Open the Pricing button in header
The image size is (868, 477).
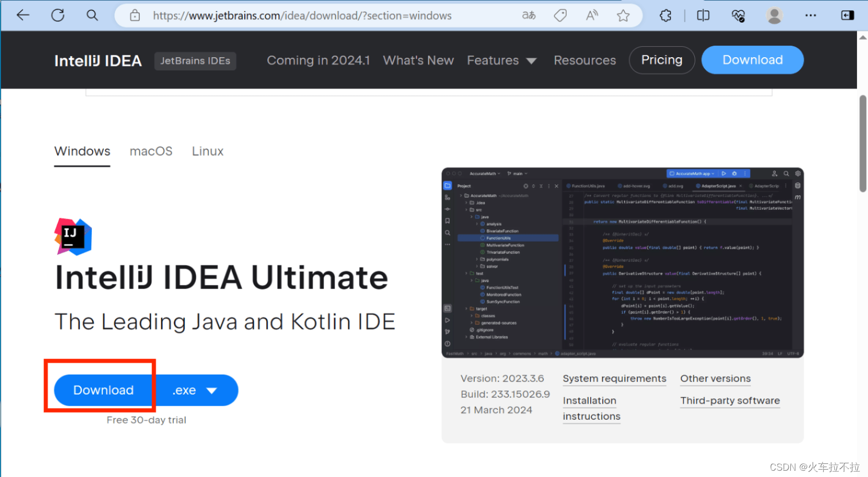662,60
